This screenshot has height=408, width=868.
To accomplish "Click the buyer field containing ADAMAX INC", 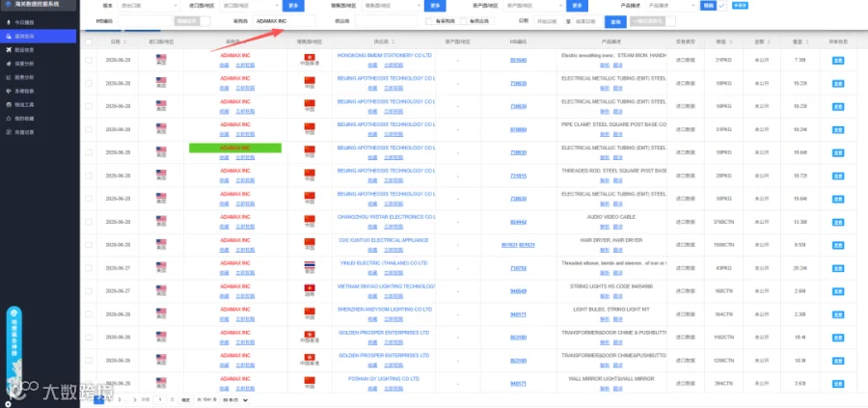I will click(x=284, y=21).
